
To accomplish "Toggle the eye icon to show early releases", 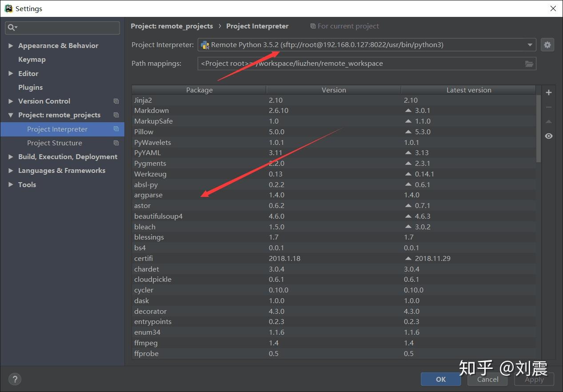I will pos(548,136).
